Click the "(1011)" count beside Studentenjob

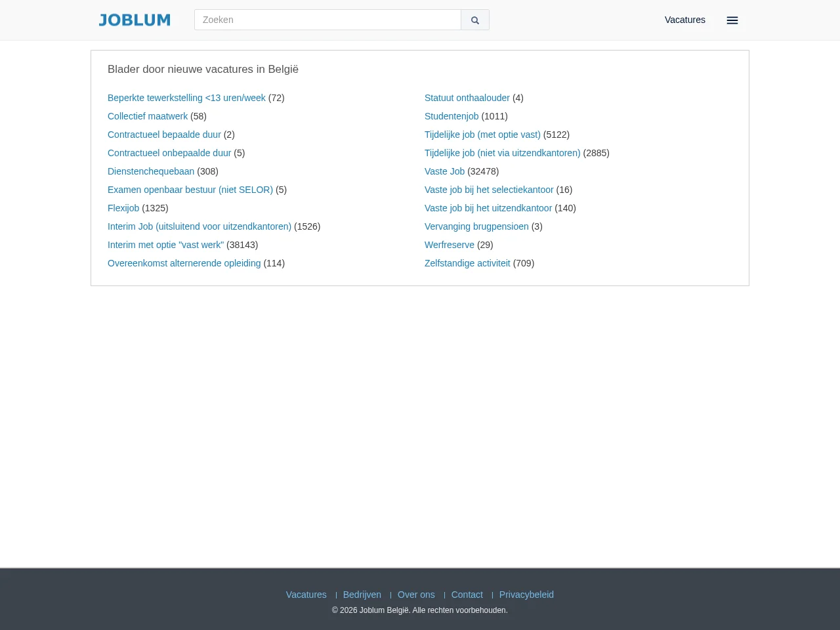(495, 116)
